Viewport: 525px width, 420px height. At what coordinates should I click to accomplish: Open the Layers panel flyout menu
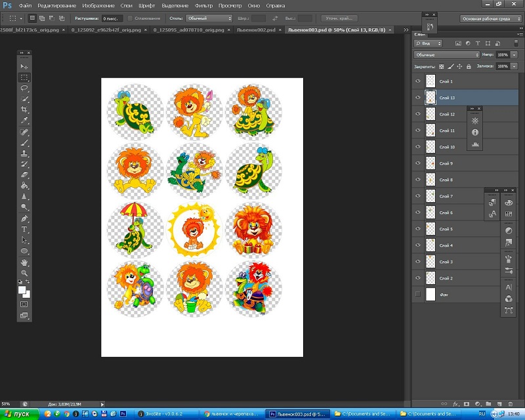pyautogui.click(x=520, y=34)
